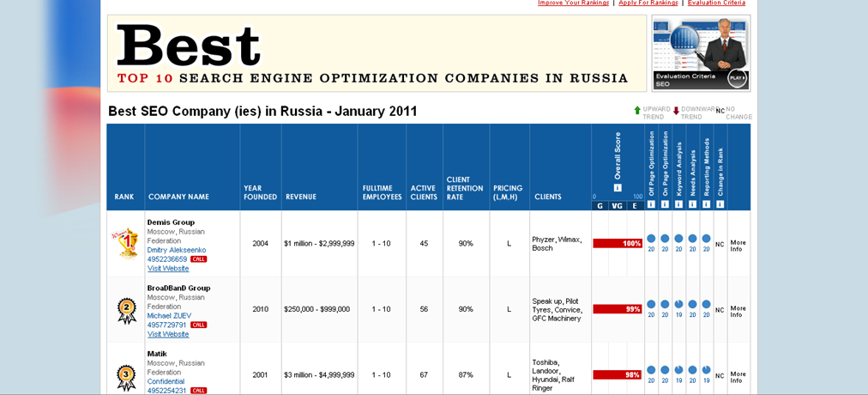
Task: Open Visit Website link under BroaDBanD Group
Action: 168,334
